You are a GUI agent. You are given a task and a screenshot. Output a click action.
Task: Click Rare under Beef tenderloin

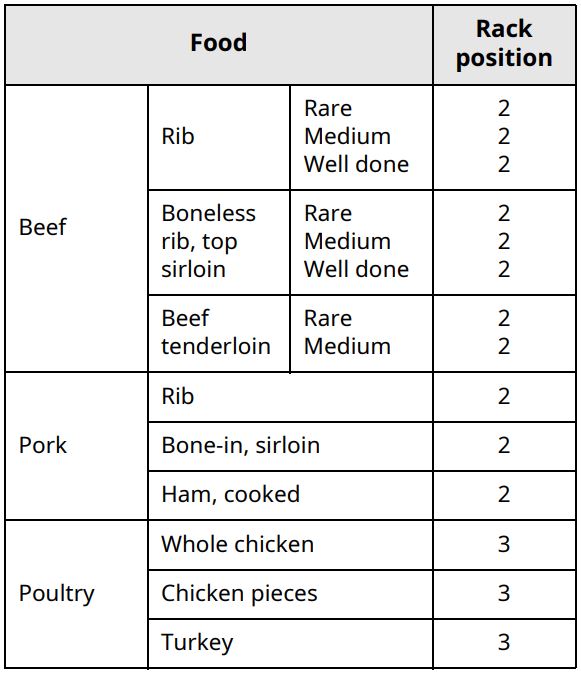pyautogui.click(x=328, y=318)
